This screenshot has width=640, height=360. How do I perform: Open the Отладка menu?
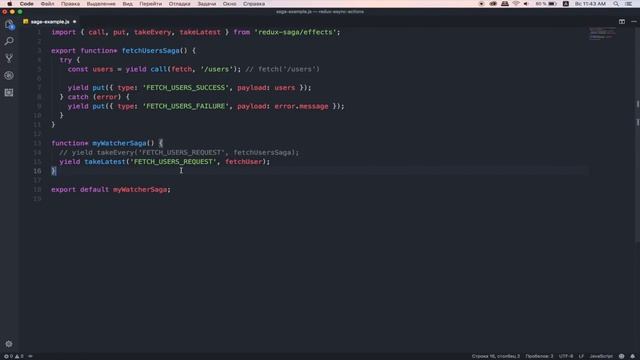180,4
